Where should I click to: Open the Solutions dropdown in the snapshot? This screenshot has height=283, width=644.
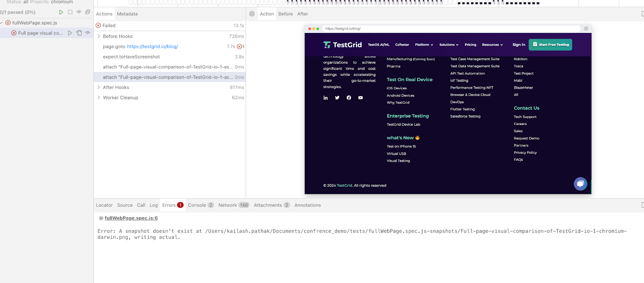(x=449, y=45)
